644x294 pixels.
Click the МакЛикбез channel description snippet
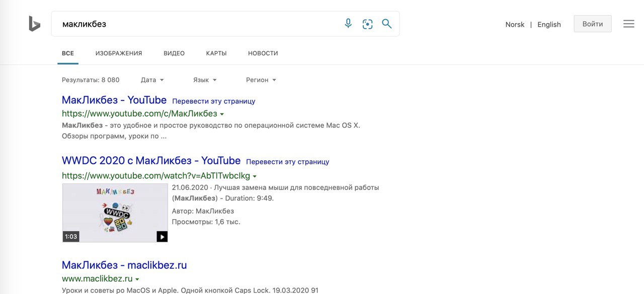tap(211, 131)
